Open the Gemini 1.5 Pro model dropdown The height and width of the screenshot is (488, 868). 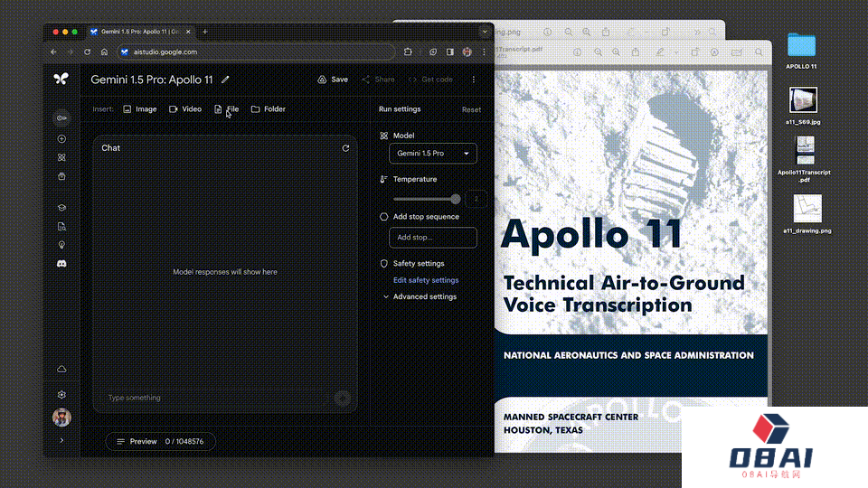click(x=433, y=154)
